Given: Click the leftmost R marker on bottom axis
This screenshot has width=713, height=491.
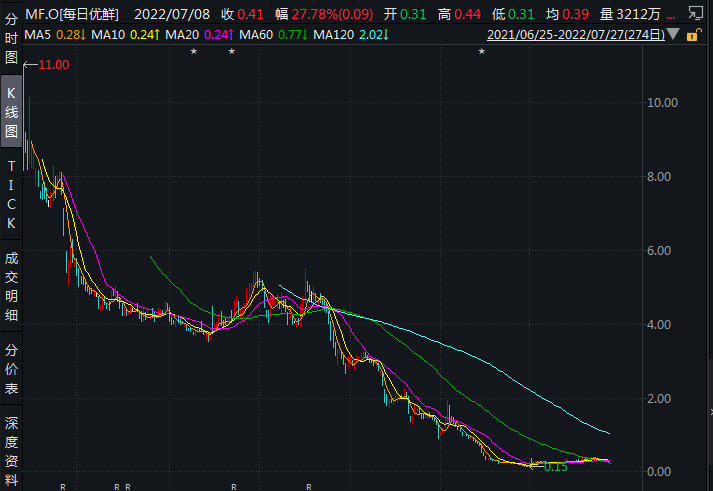Looking at the screenshot, I should click(63, 487).
